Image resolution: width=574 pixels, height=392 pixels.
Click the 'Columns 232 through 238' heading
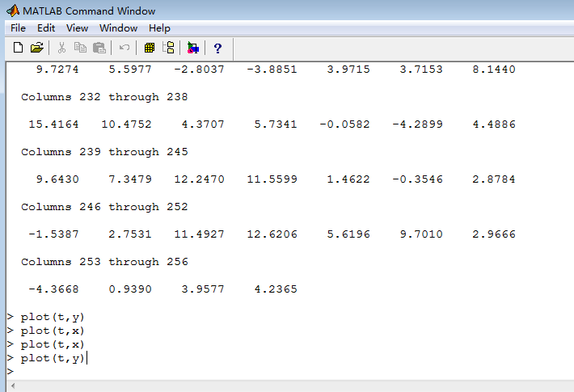tap(104, 97)
